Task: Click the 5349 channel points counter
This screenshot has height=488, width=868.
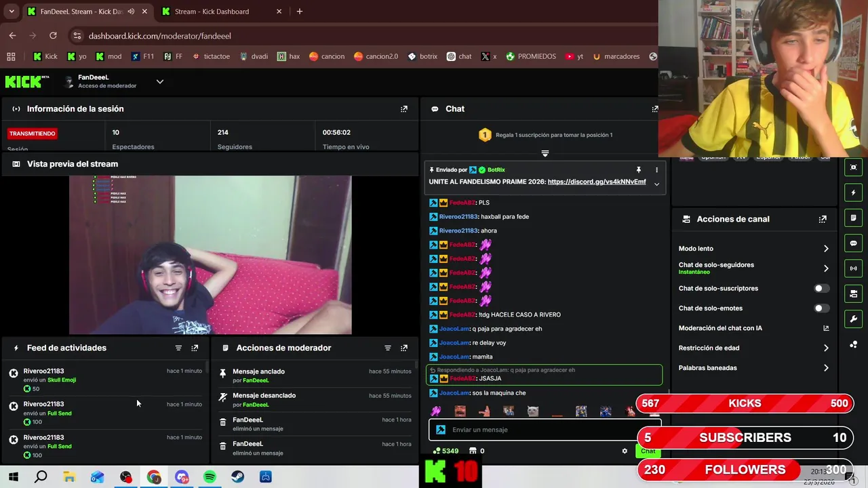Action: pos(446,451)
